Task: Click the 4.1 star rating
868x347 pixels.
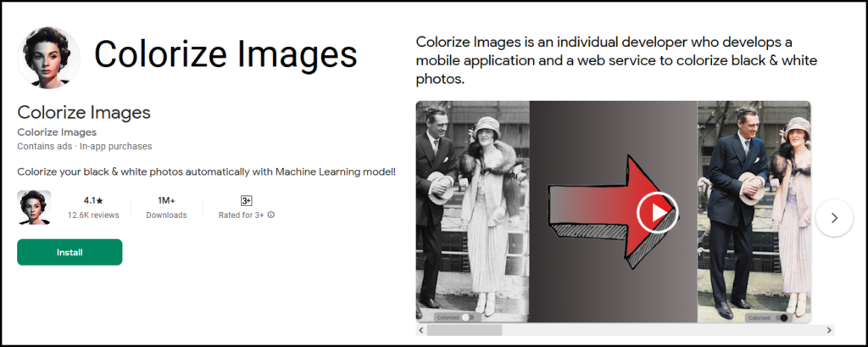Action: [93, 201]
